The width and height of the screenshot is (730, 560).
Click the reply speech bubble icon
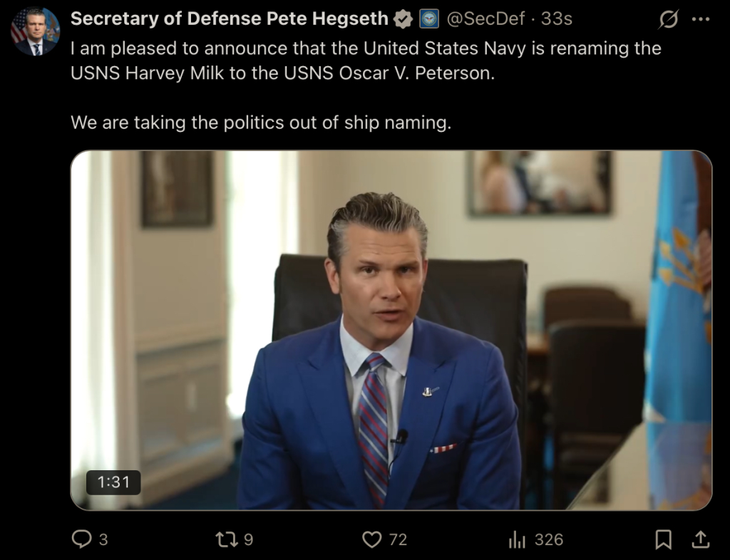point(82,539)
